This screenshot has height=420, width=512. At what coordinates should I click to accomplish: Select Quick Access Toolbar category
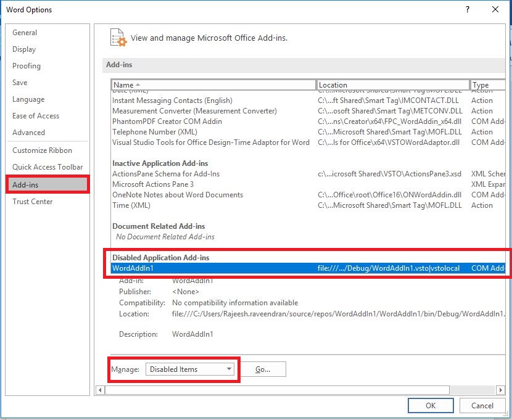click(47, 167)
